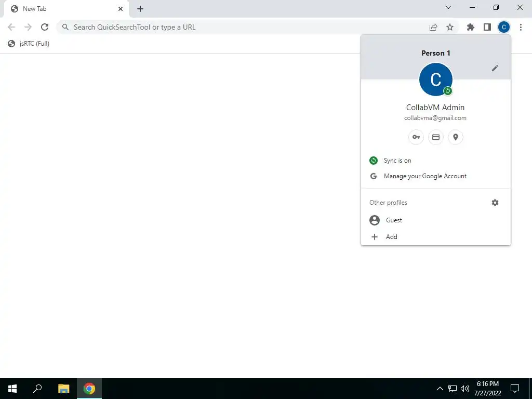Go back using the back arrow

[11, 27]
